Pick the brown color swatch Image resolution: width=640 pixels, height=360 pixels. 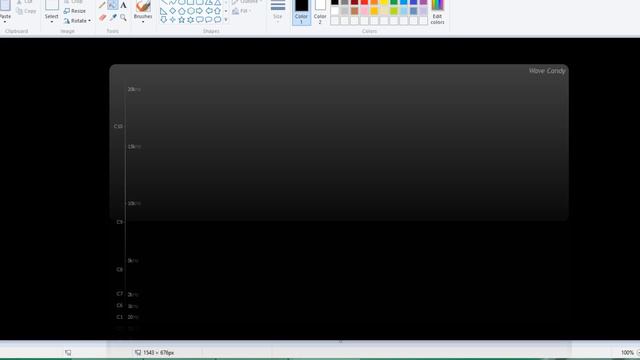click(354, 11)
